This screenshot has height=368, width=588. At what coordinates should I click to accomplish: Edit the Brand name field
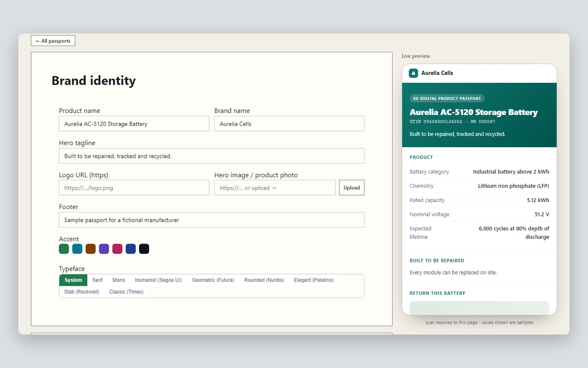click(x=289, y=124)
